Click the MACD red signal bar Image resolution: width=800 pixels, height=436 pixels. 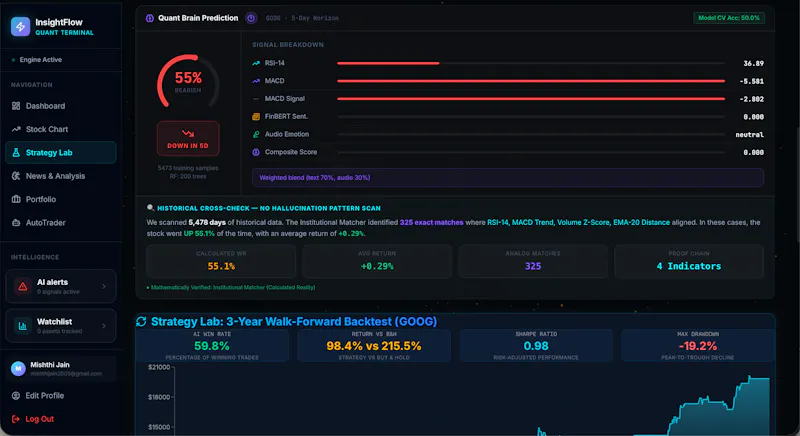(531, 81)
